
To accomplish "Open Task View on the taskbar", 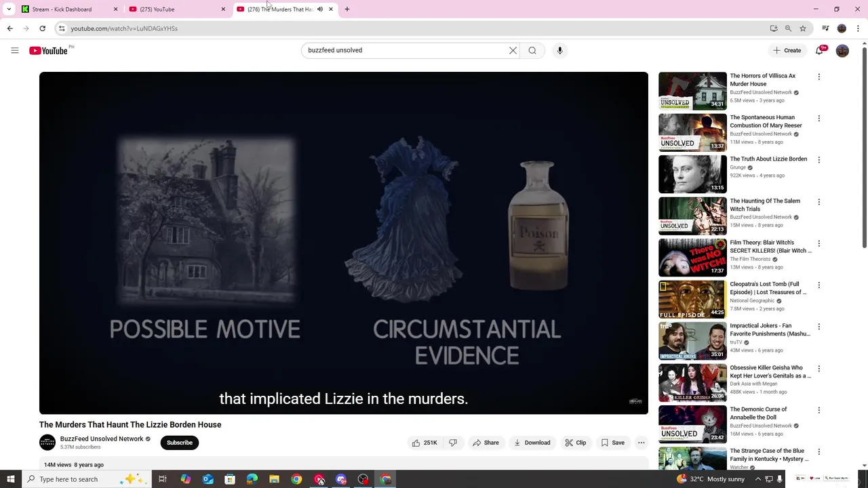I will click(163, 479).
